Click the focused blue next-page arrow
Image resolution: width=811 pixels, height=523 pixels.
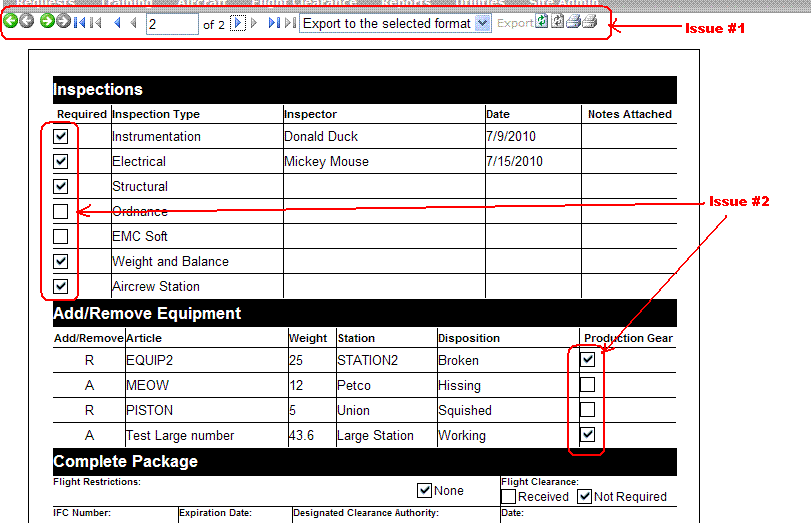[x=238, y=23]
